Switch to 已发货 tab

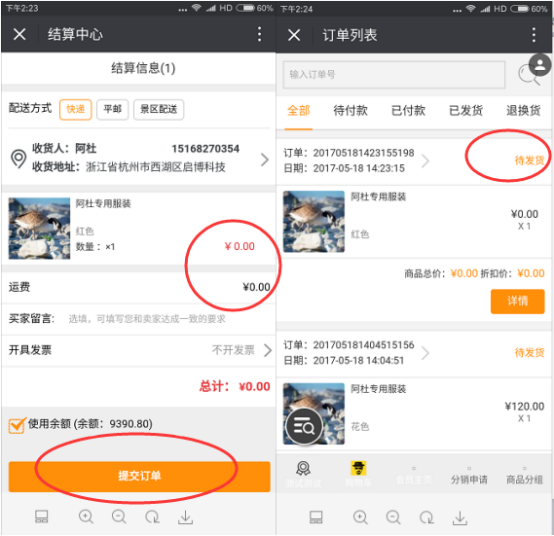[466, 111]
